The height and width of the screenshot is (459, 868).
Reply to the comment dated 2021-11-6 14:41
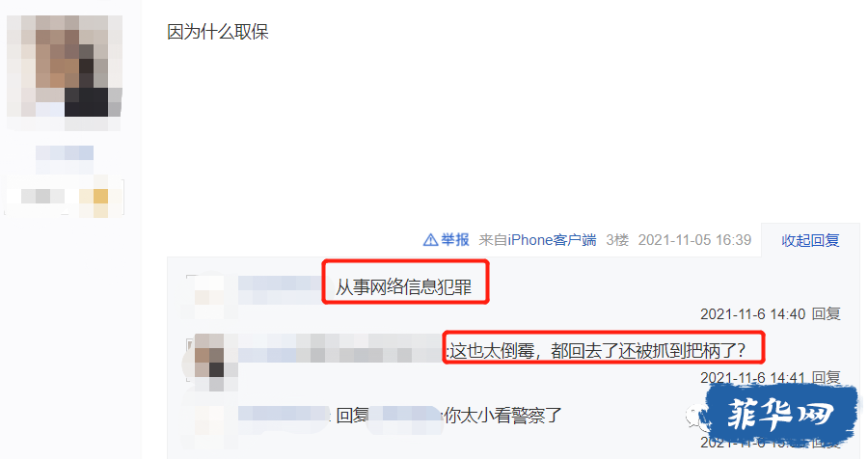(x=826, y=377)
